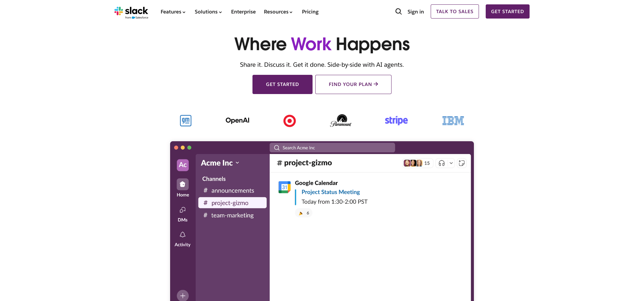Select the project-gizmo channel
Image resolution: width=644 pixels, height=301 pixels.
[x=232, y=203]
